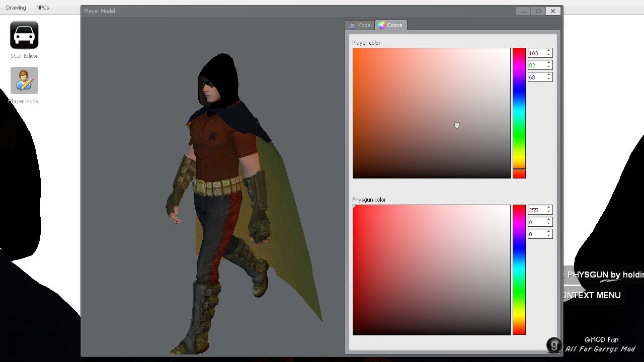The image size is (644, 362).
Task: Click the Physgun color red value field
Action: [536, 210]
